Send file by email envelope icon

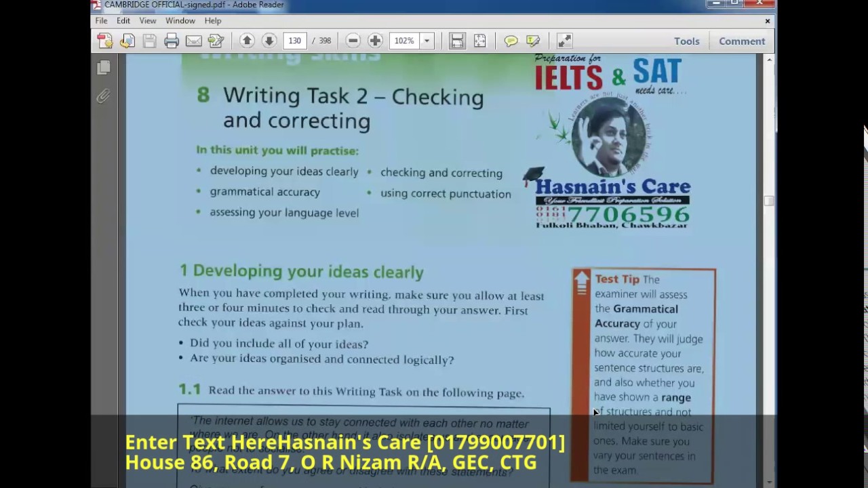coord(193,41)
